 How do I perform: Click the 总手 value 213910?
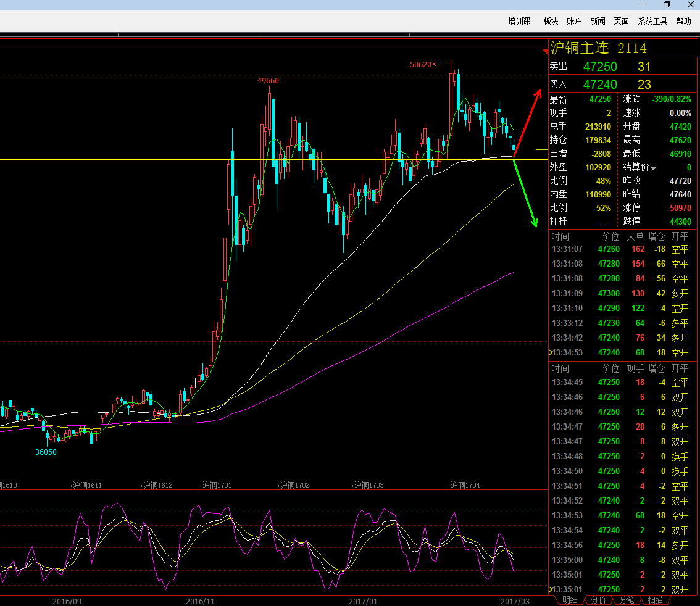[x=598, y=127]
